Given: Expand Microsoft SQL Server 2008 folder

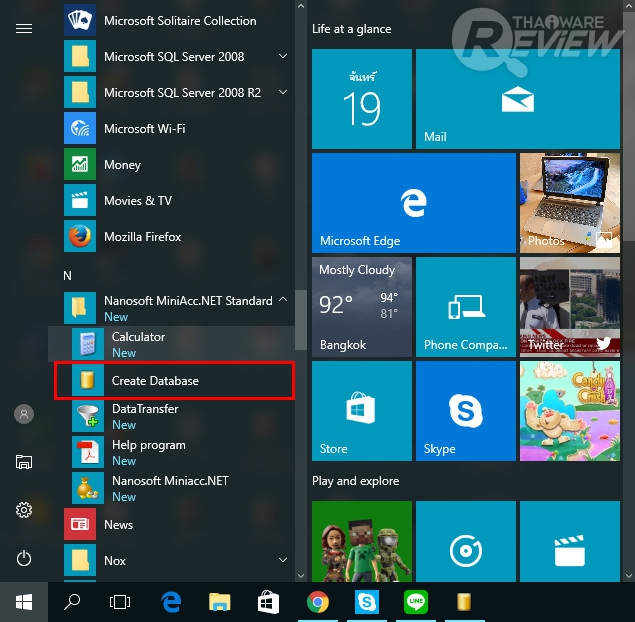Looking at the screenshot, I should point(283,57).
